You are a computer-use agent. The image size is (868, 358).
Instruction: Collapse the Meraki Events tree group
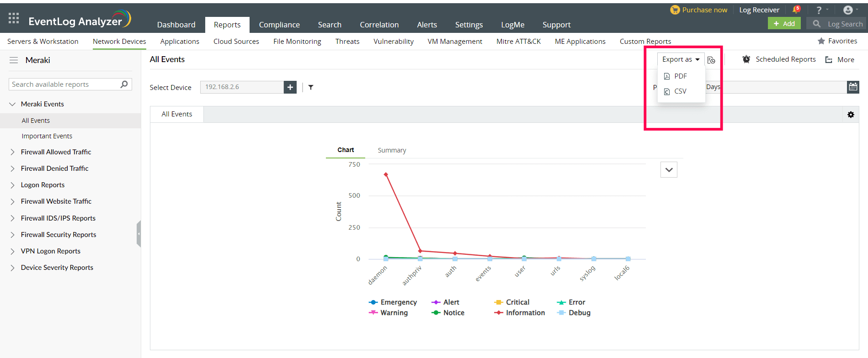point(12,104)
